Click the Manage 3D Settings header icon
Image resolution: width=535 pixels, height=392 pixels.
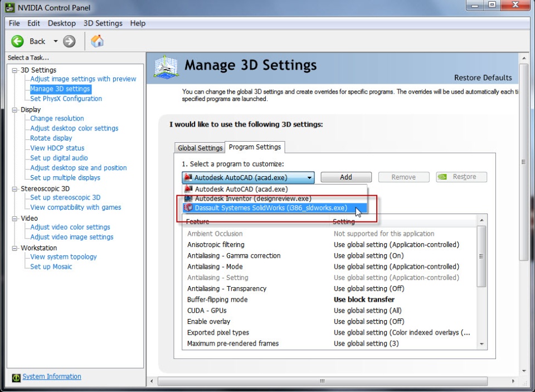click(166, 66)
